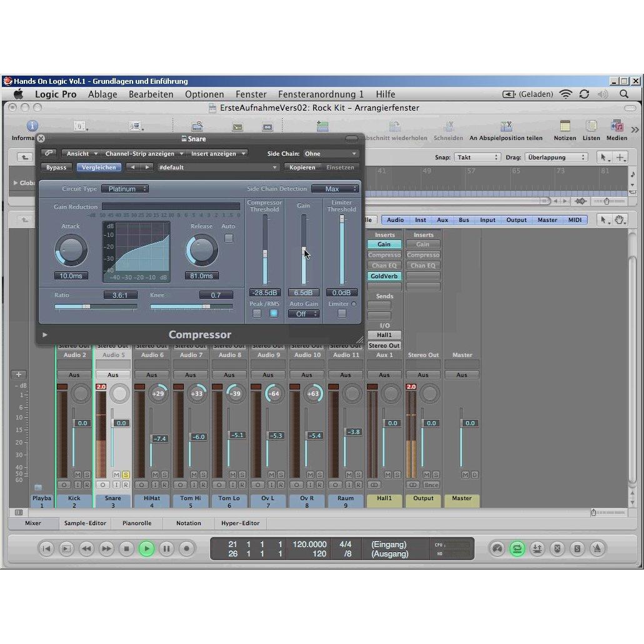This screenshot has width=644, height=644.
Task: Open the Auto Gain Off dropdown
Action: (x=303, y=314)
